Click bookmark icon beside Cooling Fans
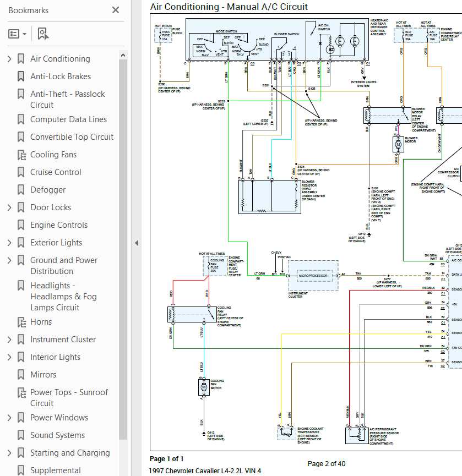 21,155
